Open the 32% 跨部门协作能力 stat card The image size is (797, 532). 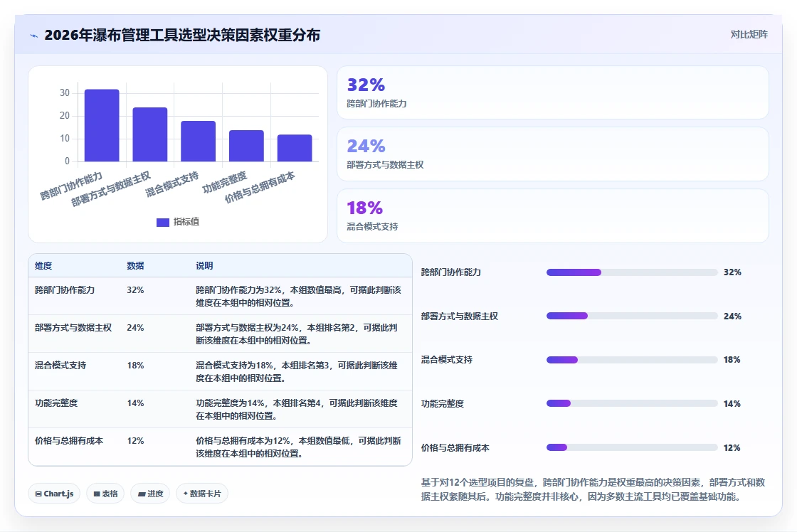(552, 92)
